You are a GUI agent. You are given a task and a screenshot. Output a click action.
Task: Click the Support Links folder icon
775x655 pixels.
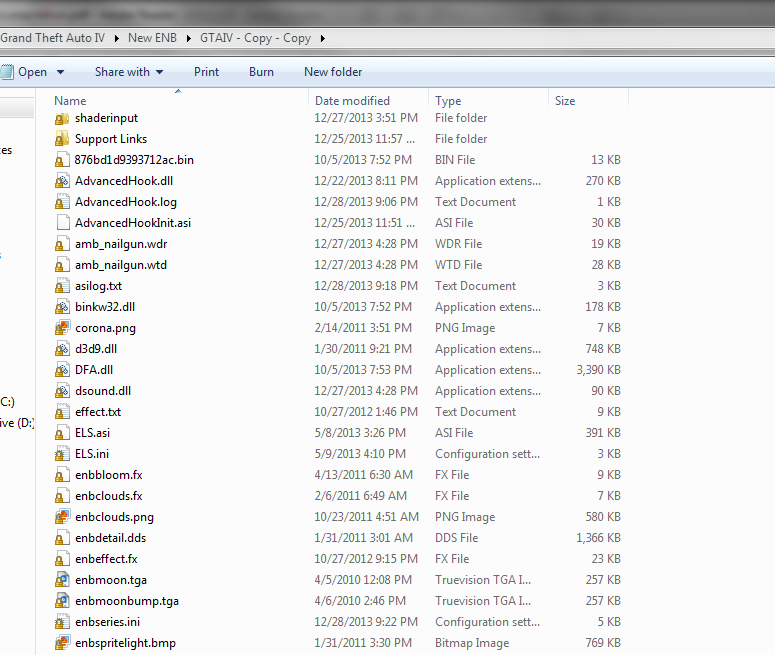coord(62,139)
